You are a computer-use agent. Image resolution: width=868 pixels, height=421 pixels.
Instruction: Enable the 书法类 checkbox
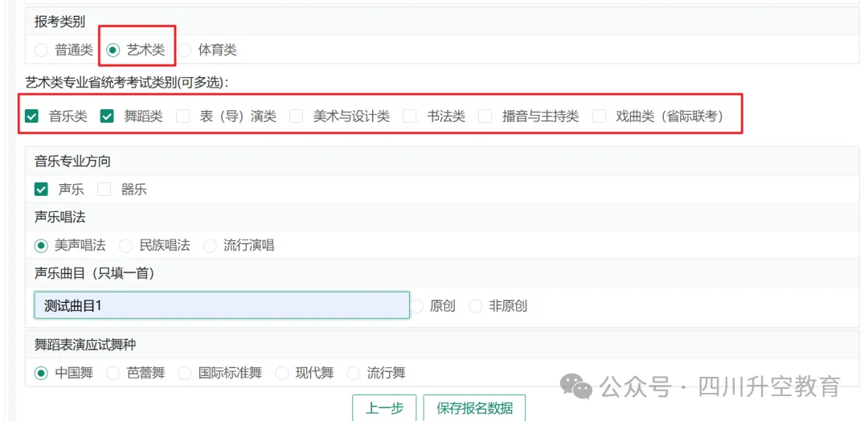click(410, 116)
